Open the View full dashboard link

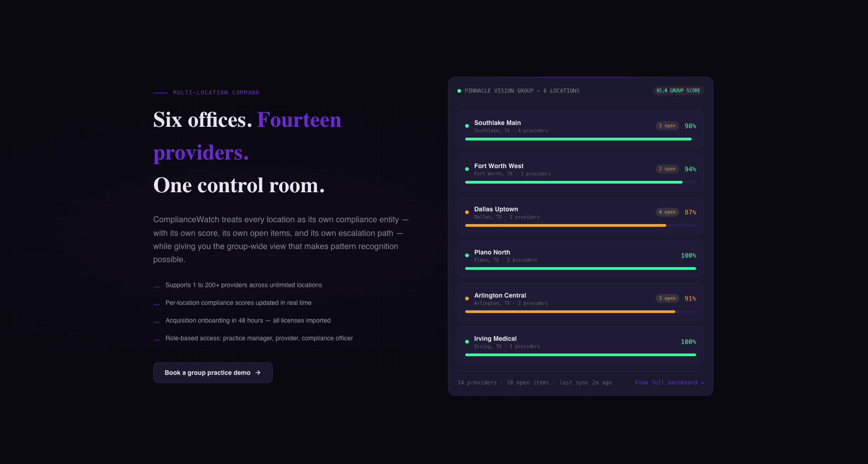pos(669,383)
